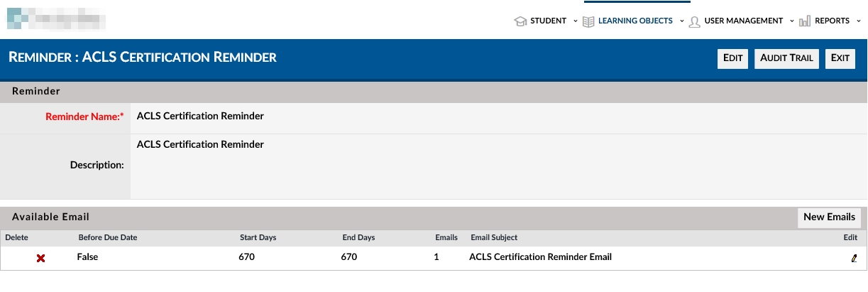Click the Edit button in header
This screenshot has width=868, height=292.
coord(732,58)
